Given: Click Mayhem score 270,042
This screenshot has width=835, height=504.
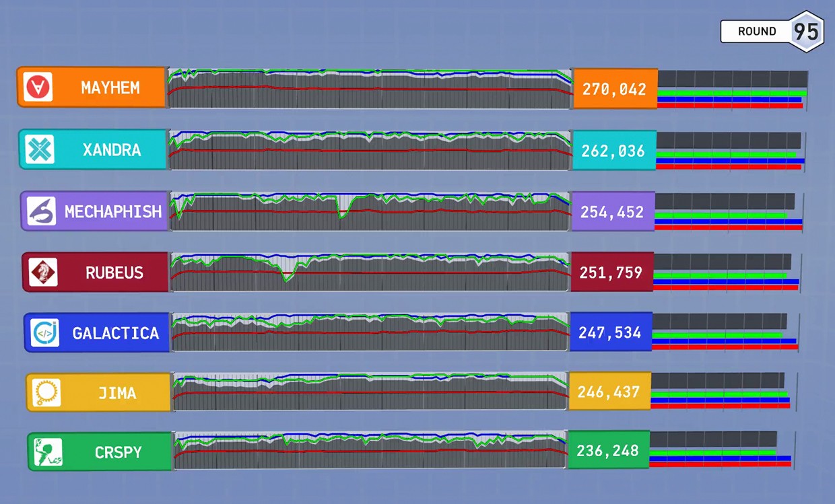Looking at the screenshot, I should pyautogui.click(x=614, y=89).
